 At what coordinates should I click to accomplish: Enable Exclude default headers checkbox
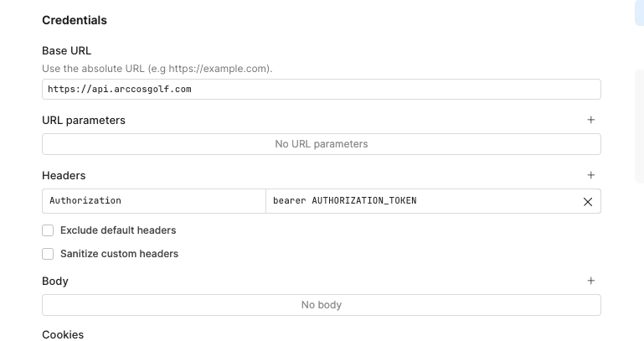(x=49, y=230)
